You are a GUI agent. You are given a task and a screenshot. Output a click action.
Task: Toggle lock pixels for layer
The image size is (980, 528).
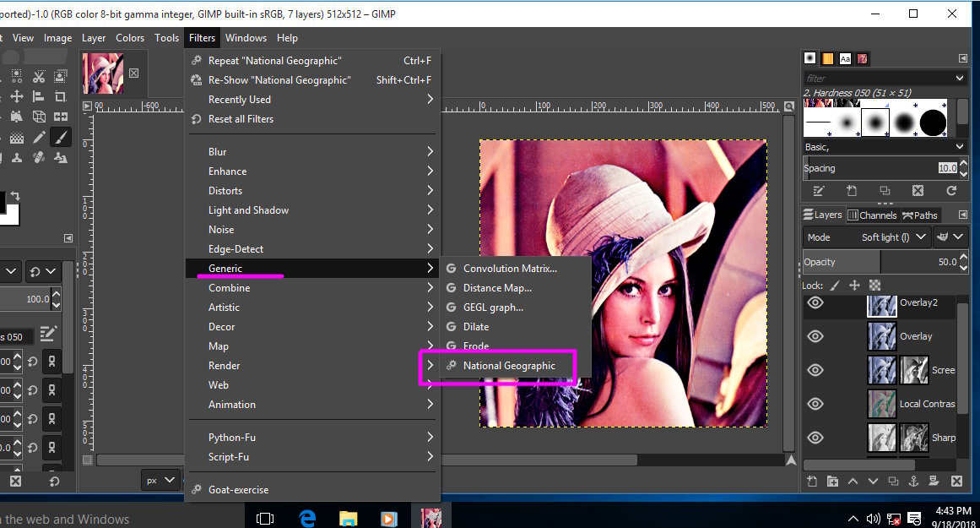coord(835,286)
